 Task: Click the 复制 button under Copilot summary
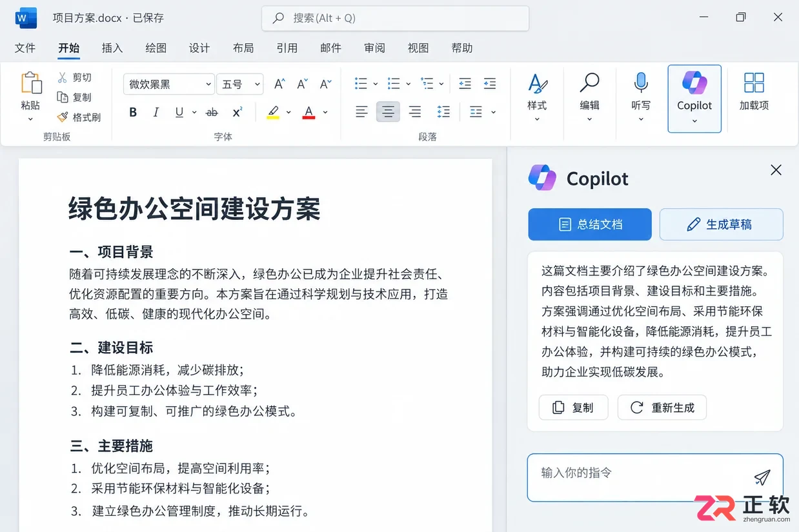573,408
